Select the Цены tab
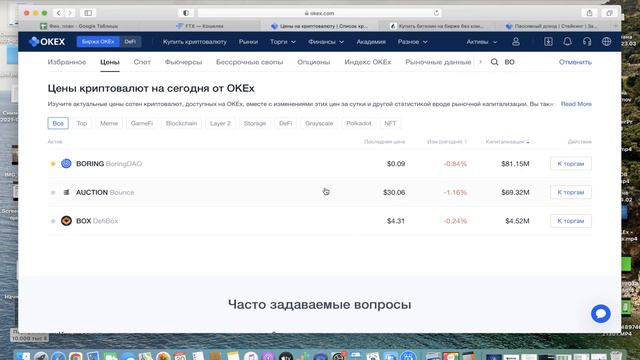The image size is (640, 360). point(110,62)
